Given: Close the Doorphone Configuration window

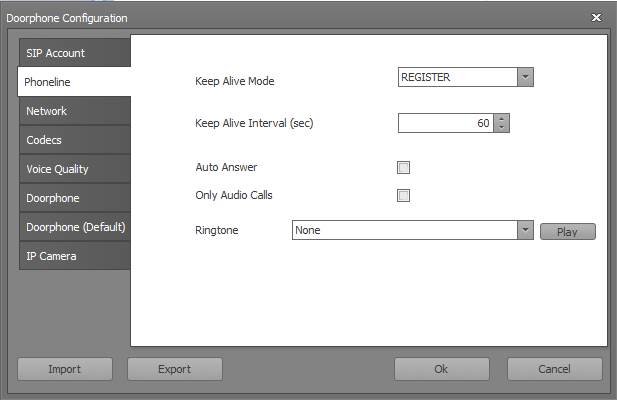Looking at the screenshot, I should [597, 18].
